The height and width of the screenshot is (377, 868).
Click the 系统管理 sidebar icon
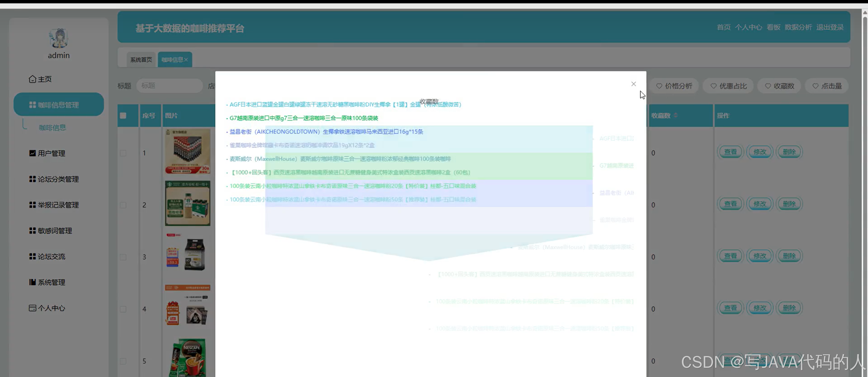pyautogui.click(x=32, y=282)
